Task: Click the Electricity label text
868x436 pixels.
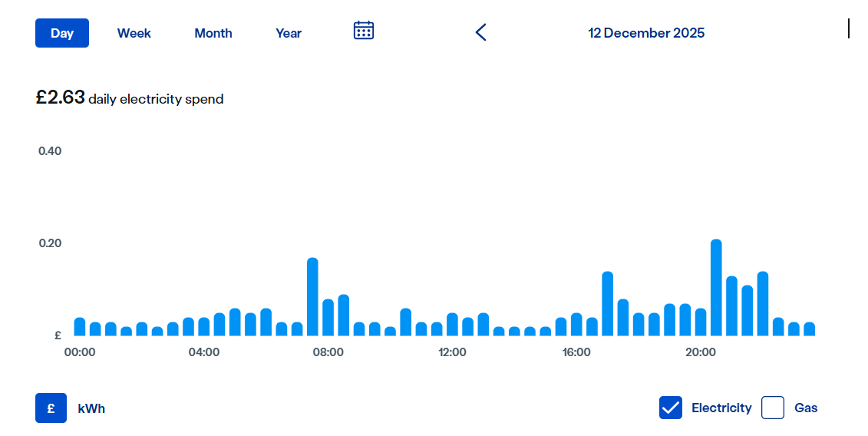Action: click(721, 408)
